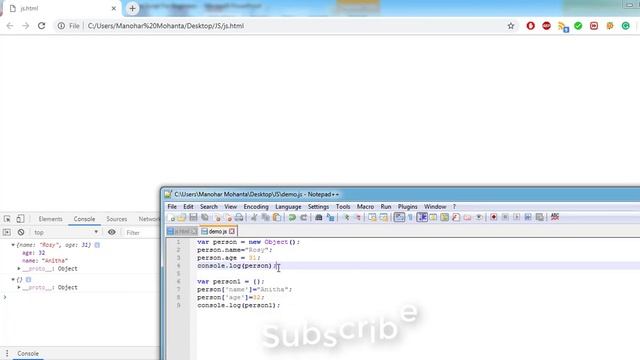
Task: Click Notepad++ Open file folder icon
Action: pos(182,218)
